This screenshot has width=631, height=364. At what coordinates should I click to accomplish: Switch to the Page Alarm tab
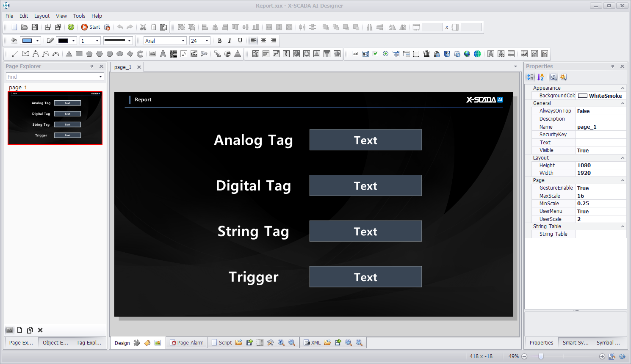point(187,343)
